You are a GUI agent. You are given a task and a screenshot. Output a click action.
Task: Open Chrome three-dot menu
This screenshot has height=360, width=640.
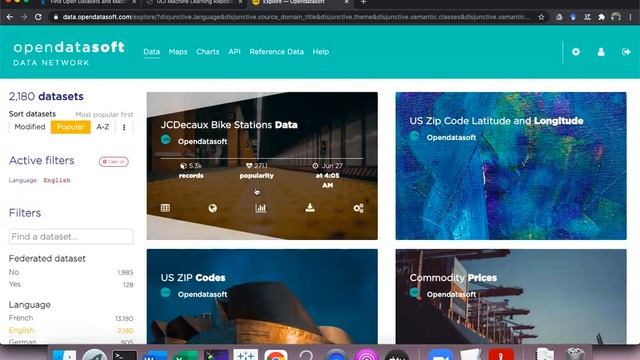(631, 17)
